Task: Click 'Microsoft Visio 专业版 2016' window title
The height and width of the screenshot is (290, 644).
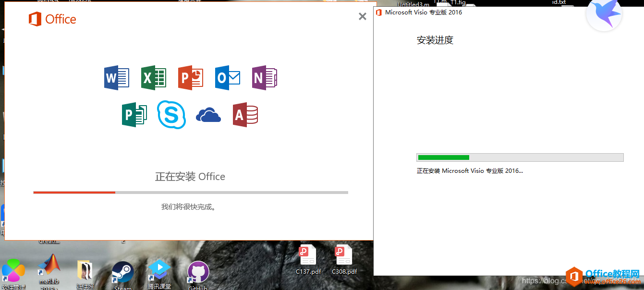Action: coord(424,12)
